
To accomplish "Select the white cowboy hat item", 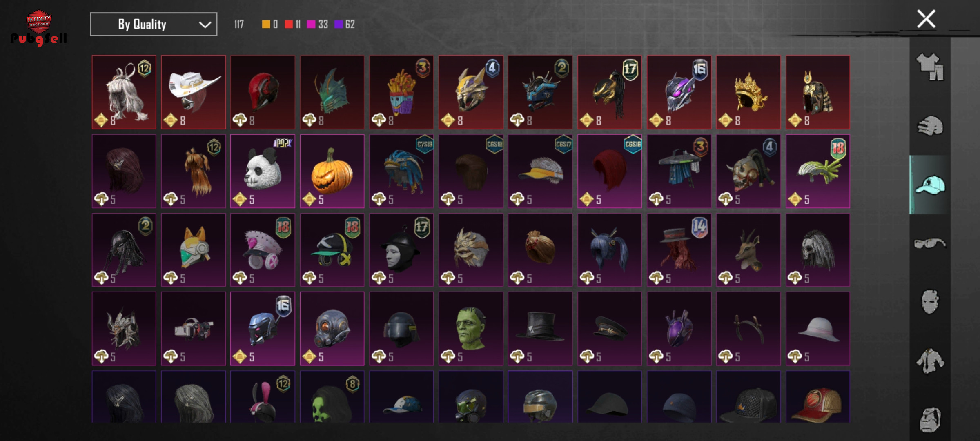I will [193, 92].
